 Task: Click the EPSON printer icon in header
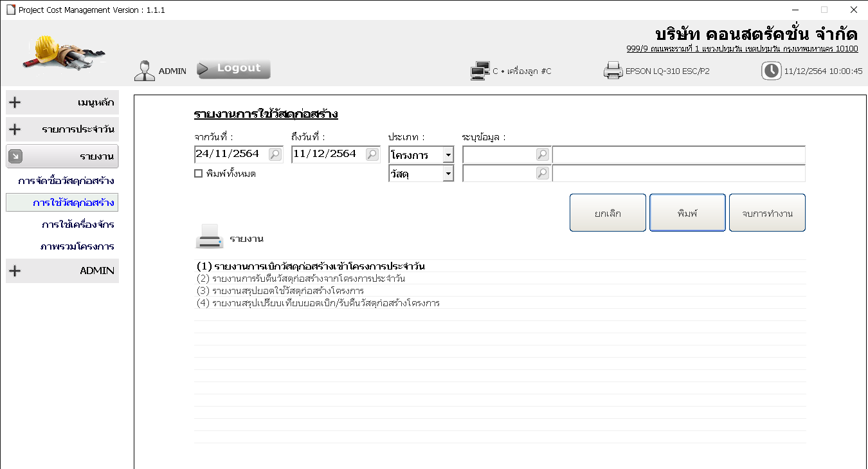[613, 71]
